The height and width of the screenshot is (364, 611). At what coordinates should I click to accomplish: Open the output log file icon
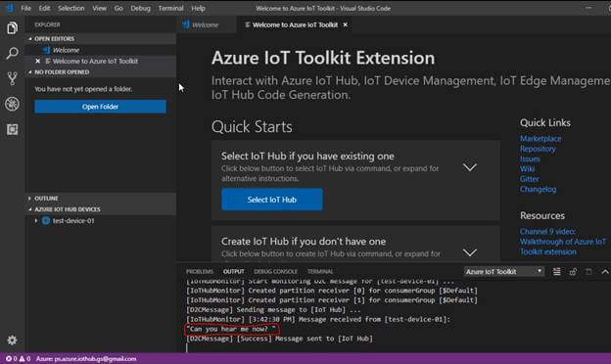pyautogui.click(x=588, y=272)
